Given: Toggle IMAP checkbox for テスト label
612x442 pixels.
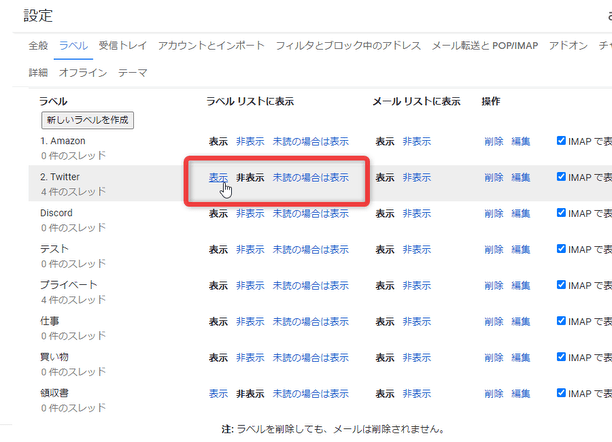Looking at the screenshot, I should [561, 249].
